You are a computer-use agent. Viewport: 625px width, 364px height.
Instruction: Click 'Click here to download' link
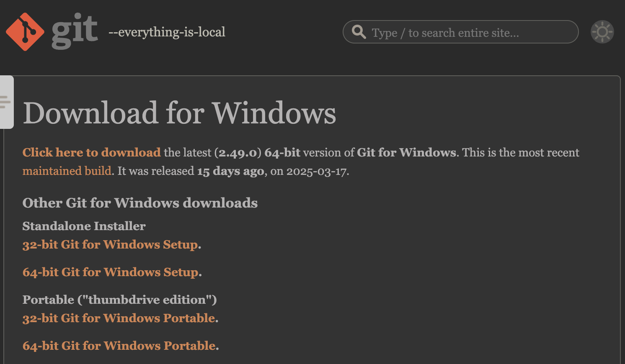[91, 152]
